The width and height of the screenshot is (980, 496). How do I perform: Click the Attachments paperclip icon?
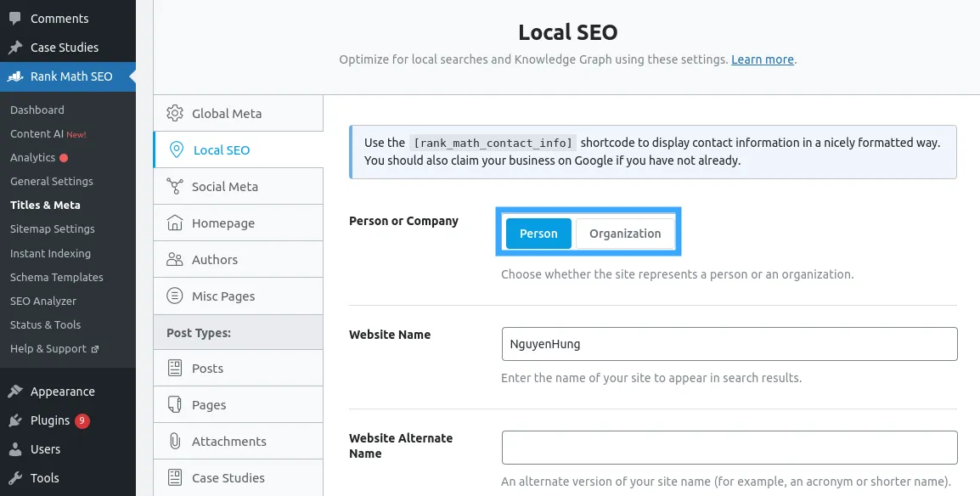tap(175, 441)
